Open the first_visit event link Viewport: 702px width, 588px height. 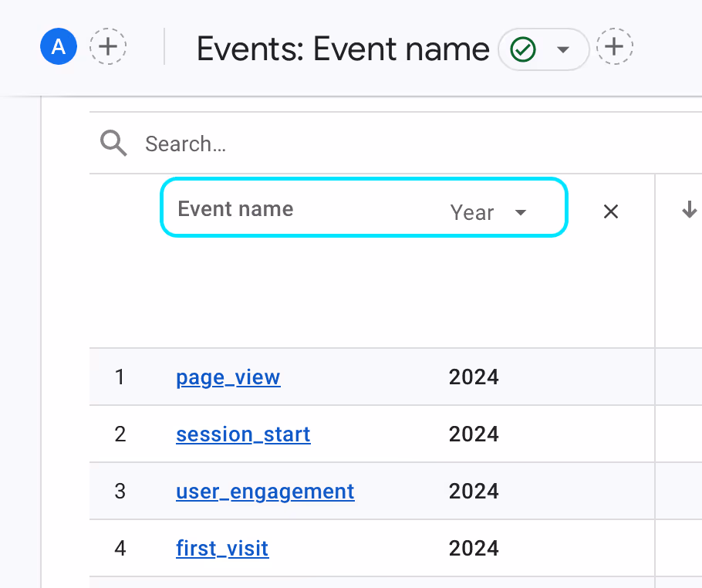(x=222, y=549)
